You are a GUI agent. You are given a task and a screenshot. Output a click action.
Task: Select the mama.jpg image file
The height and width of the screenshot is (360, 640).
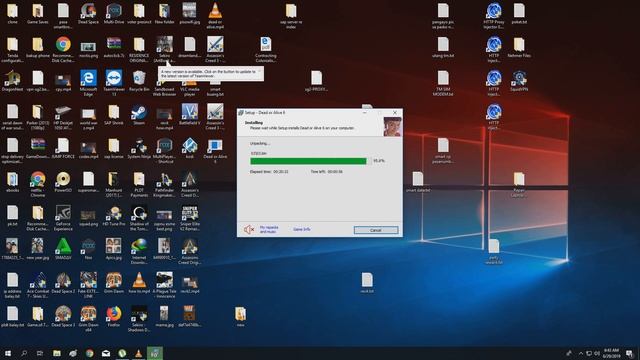[164, 317]
